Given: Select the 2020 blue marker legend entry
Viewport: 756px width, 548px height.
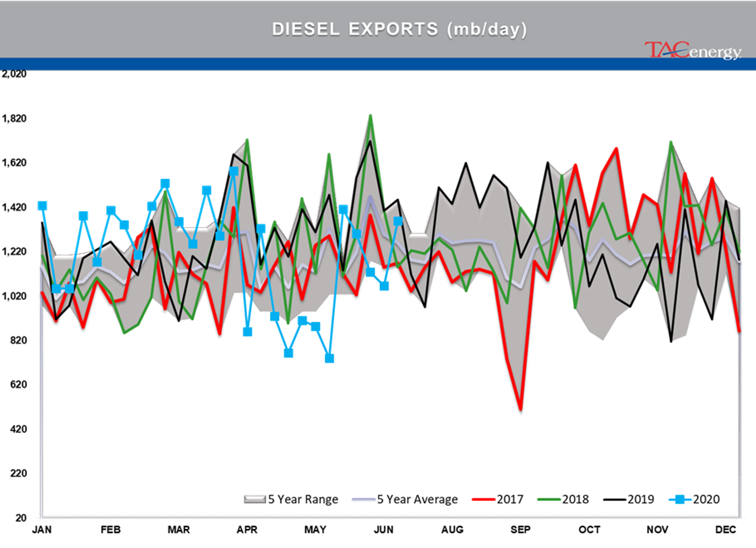Looking at the screenshot, I should tap(694, 499).
